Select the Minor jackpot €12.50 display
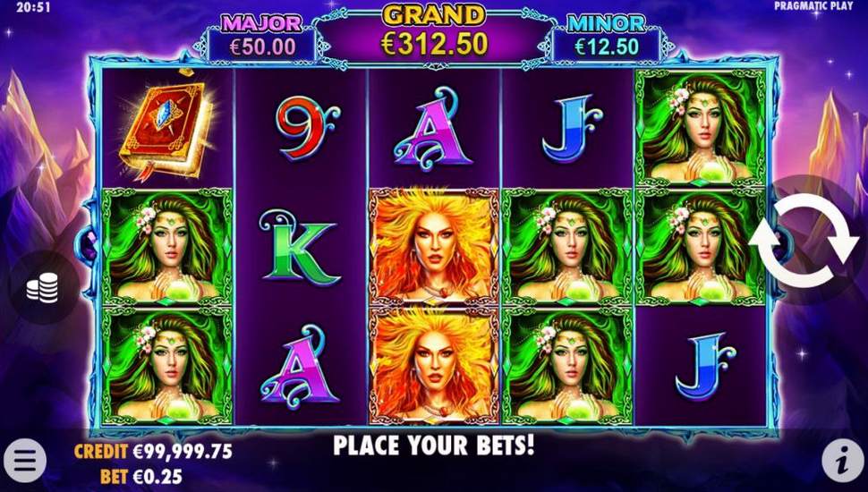Screen dimensions: 868x492 point(607,38)
